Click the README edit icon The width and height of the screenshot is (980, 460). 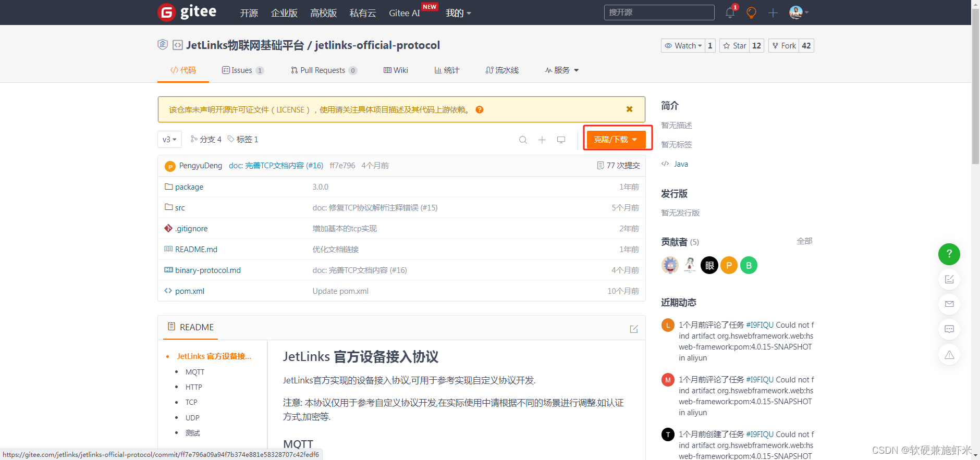point(634,329)
